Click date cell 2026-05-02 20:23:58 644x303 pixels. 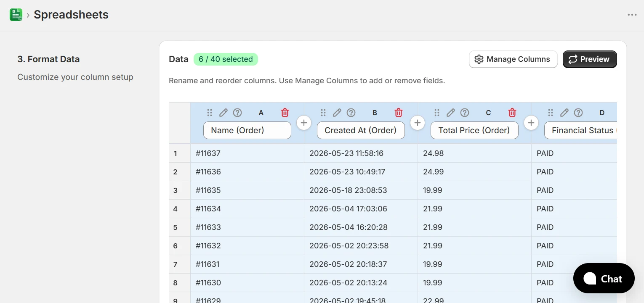(361, 246)
